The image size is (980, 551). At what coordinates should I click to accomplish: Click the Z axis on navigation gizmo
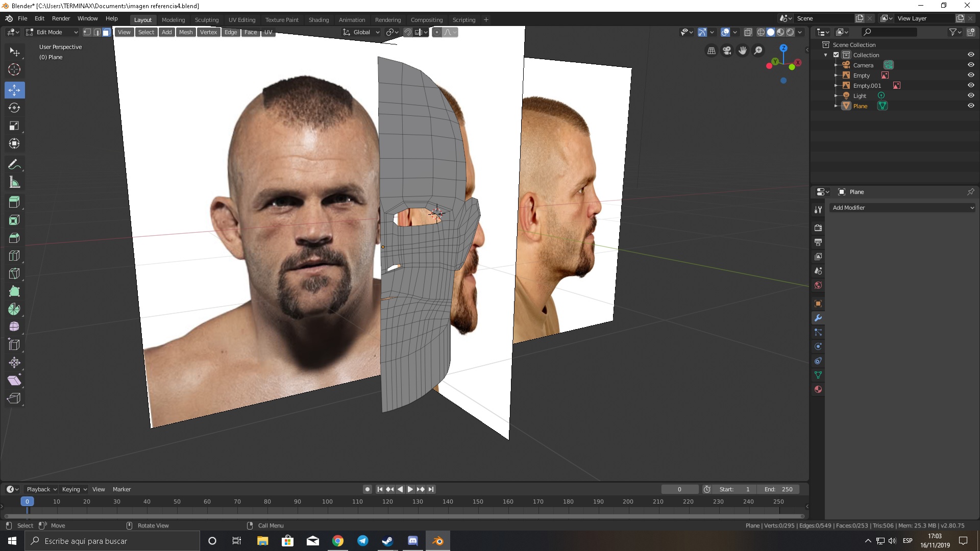point(783,48)
